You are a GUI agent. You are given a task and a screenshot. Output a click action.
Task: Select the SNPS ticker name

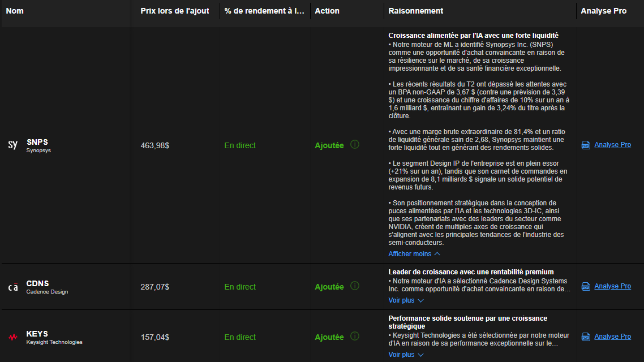click(x=37, y=142)
